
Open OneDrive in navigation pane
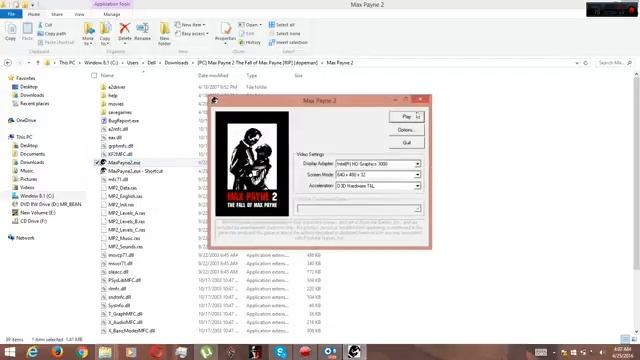click(26, 120)
